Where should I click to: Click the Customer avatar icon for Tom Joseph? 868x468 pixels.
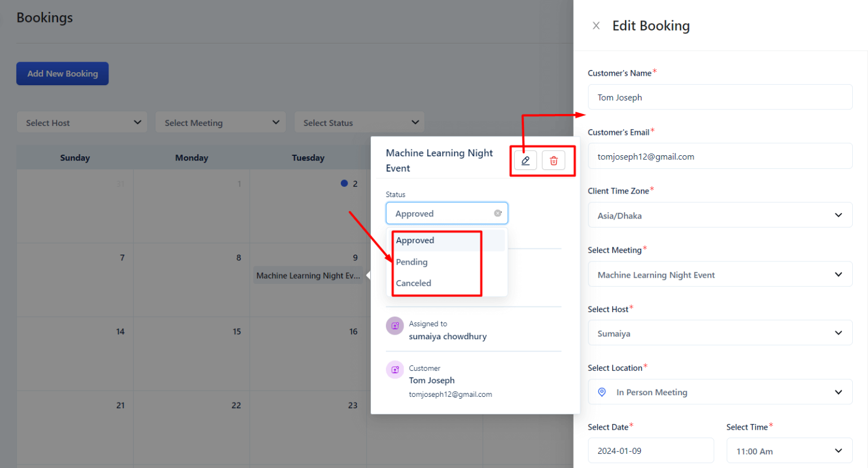coord(395,370)
